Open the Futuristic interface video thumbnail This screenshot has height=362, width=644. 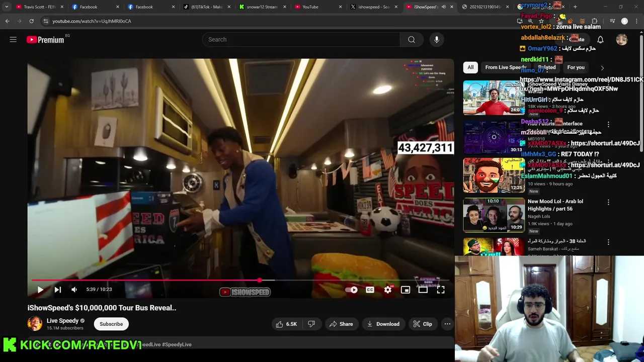[x=493, y=137]
